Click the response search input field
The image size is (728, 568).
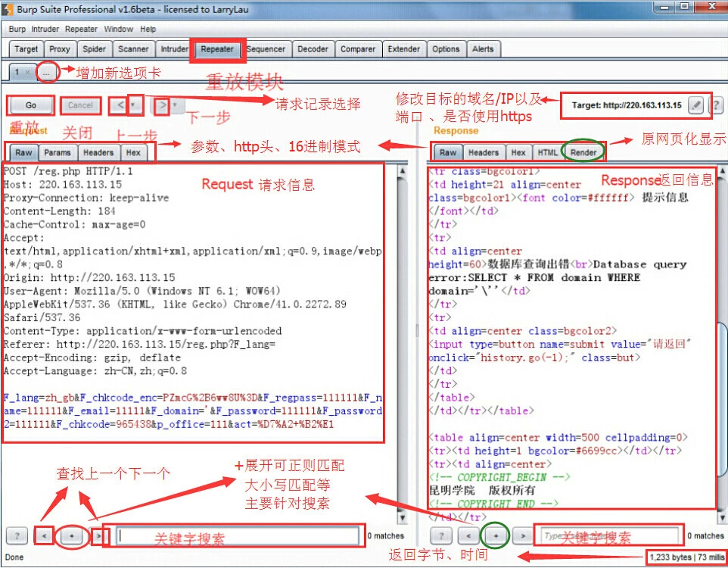tap(610, 536)
